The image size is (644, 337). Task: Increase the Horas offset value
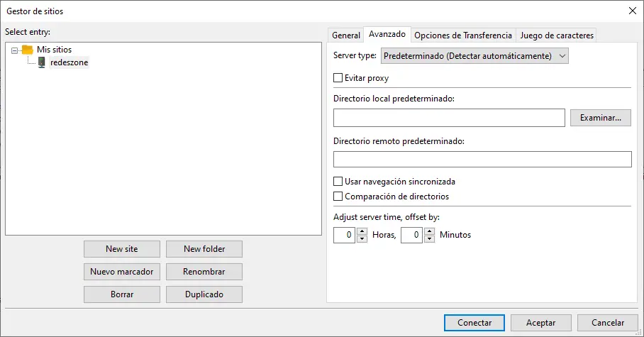click(x=362, y=231)
